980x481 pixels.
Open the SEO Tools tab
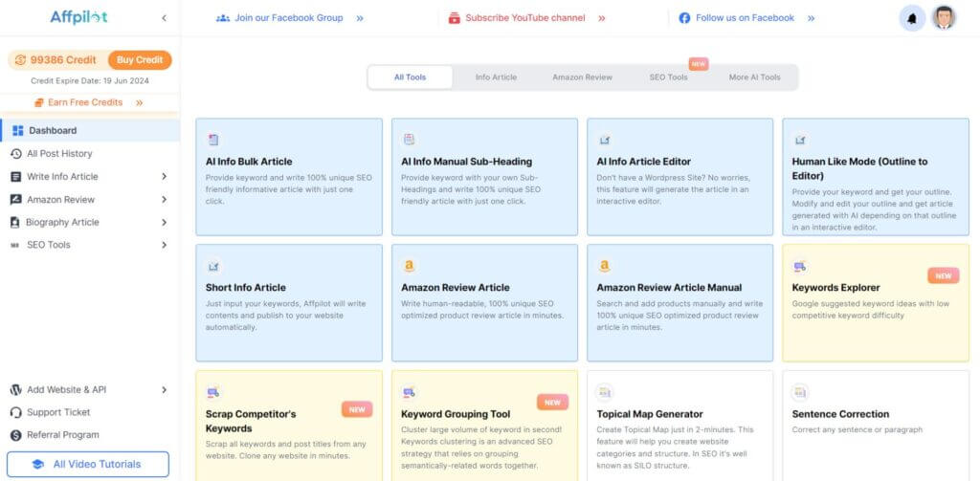[x=668, y=77]
